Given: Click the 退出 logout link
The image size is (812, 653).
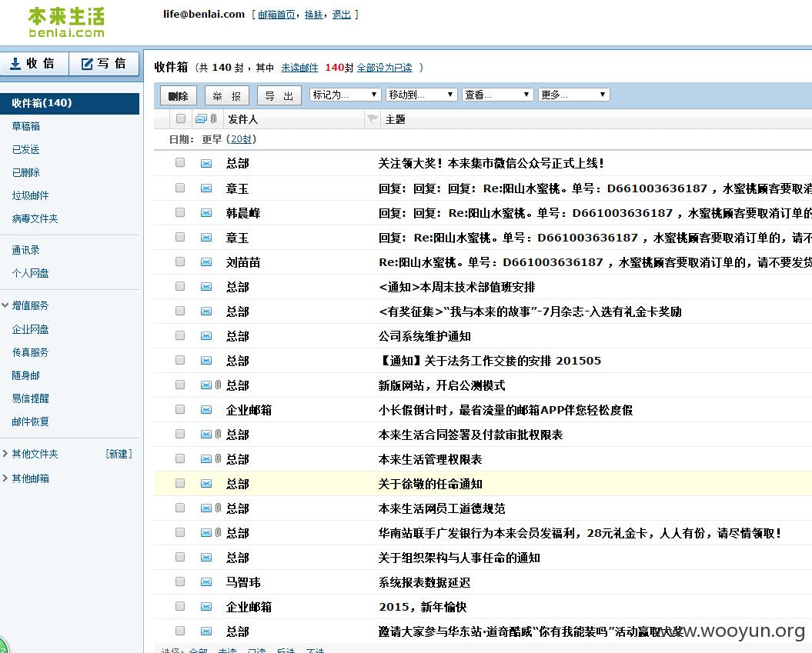Looking at the screenshot, I should pos(341,15).
